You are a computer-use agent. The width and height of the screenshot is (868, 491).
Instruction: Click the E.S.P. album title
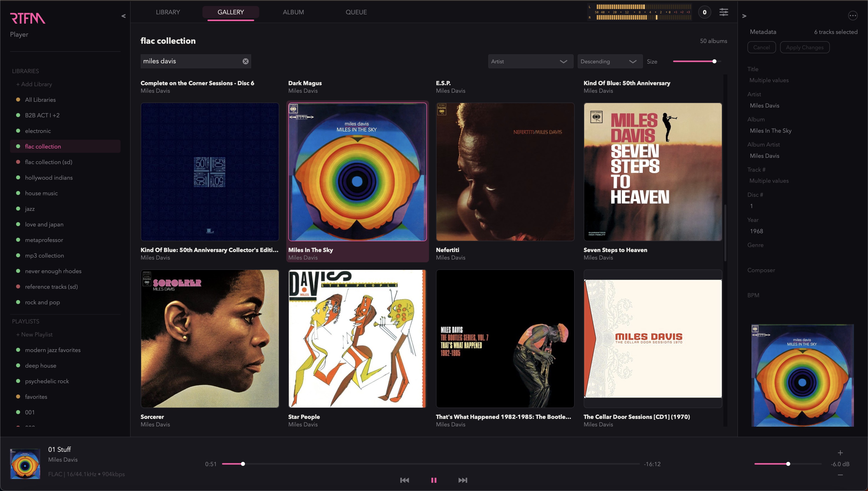[x=443, y=83]
